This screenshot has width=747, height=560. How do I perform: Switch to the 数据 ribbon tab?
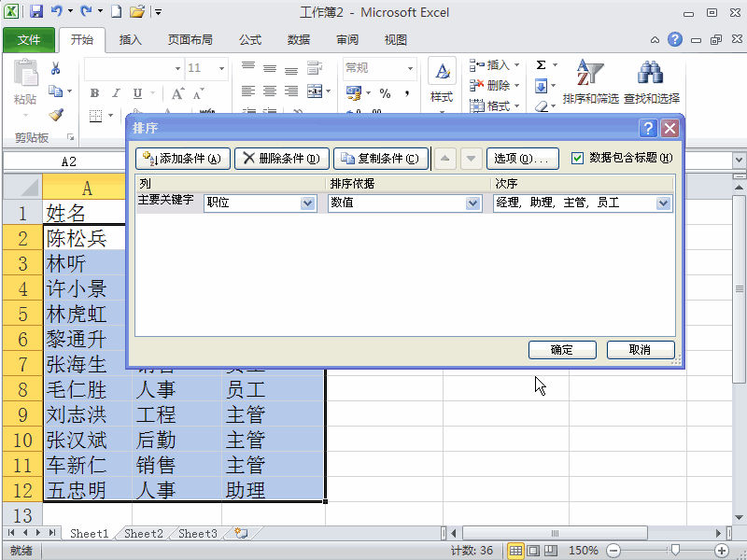click(298, 40)
